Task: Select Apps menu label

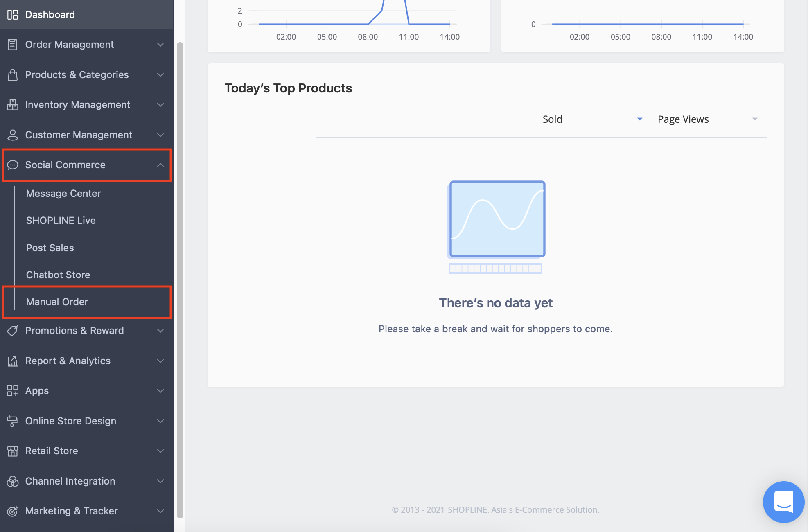Action: tap(37, 391)
